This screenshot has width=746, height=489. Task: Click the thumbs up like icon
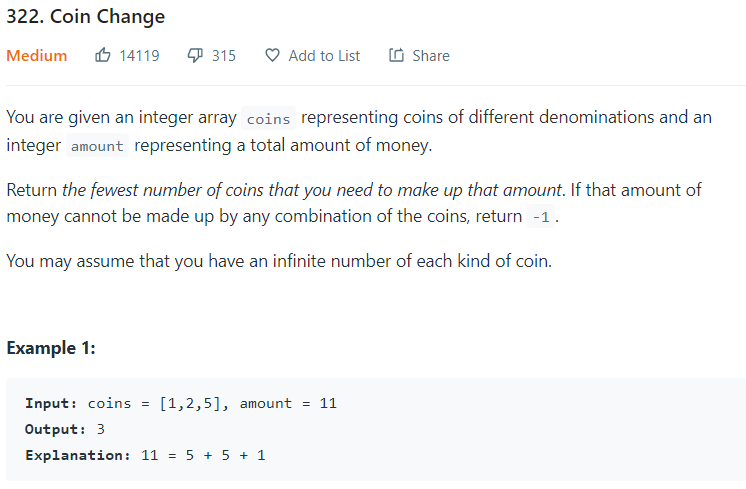point(102,55)
